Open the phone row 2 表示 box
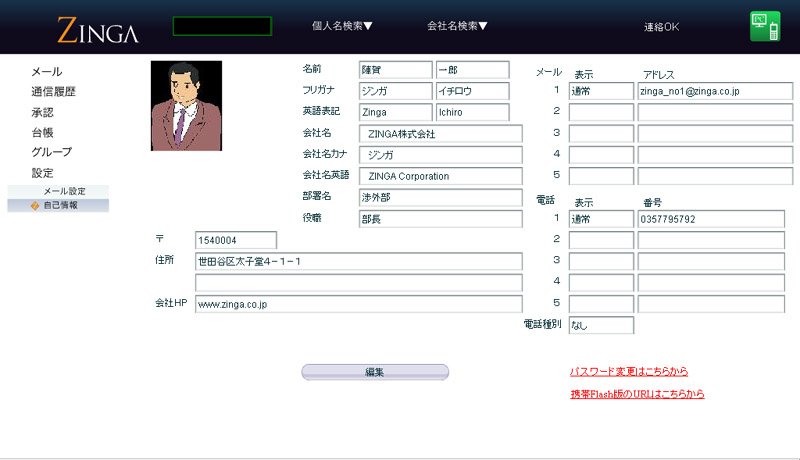Screen dimensions: 800x460 (x=601, y=240)
